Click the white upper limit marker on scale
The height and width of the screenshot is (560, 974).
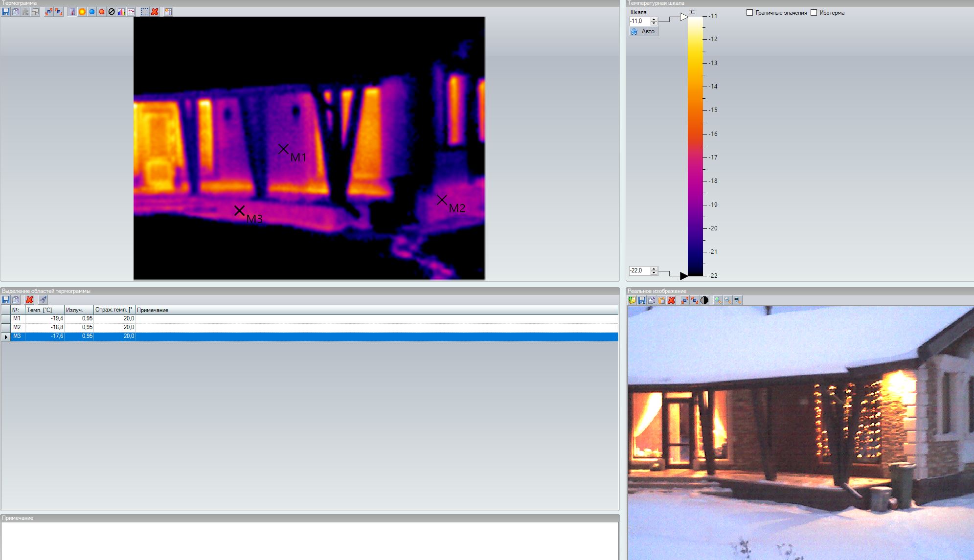click(x=683, y=17)
